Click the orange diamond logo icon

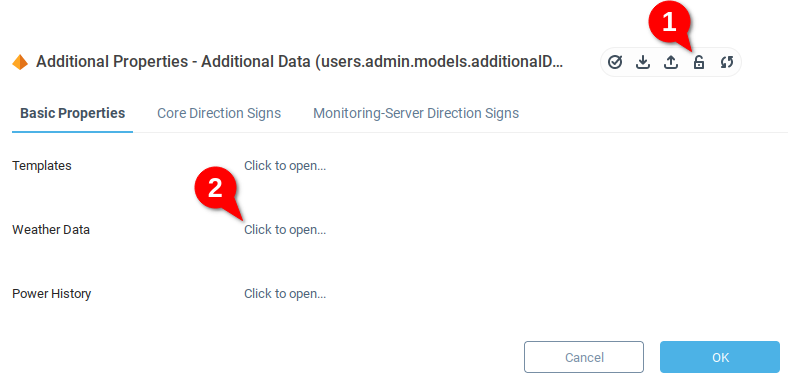pyautogui.click(x=20, y=62)
